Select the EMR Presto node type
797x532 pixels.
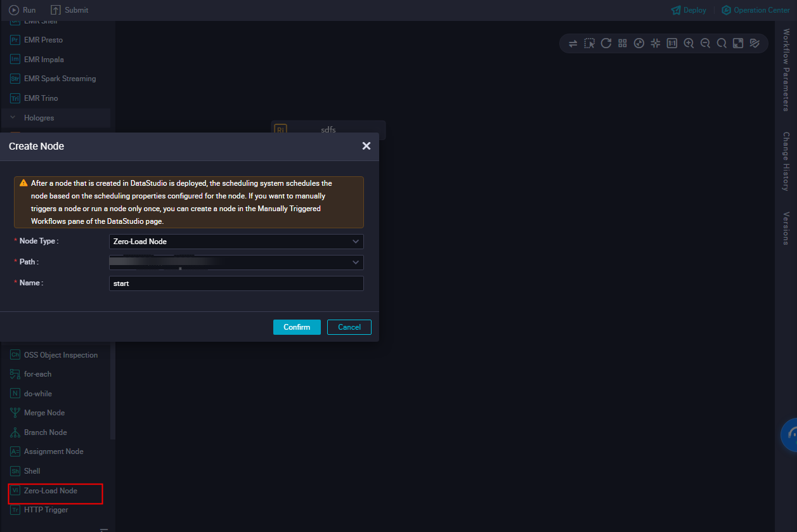click(37, 40)
